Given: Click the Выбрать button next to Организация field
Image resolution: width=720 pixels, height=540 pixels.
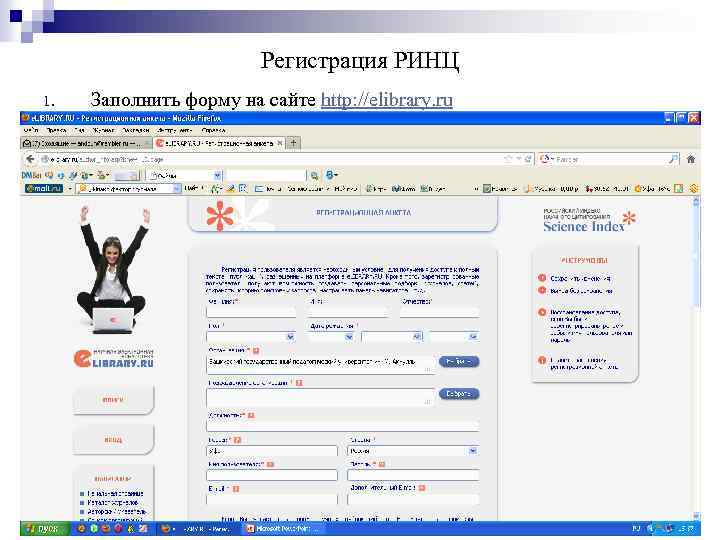Looking at the screenshot, I should point(459,361).
